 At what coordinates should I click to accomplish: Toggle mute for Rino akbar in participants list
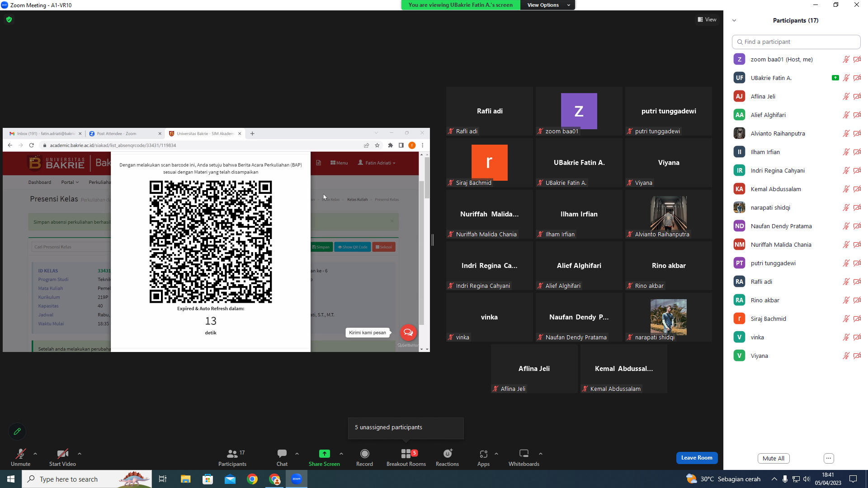[x=846, y=300]
